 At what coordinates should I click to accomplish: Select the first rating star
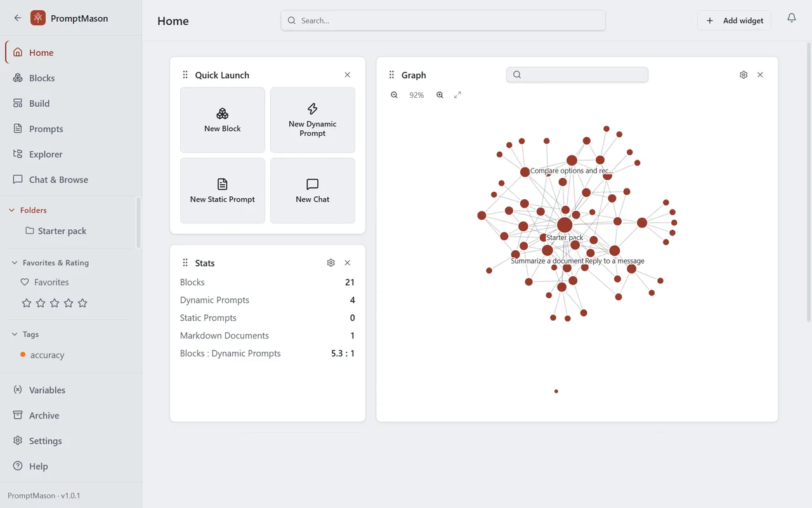[x=27, y=303]
